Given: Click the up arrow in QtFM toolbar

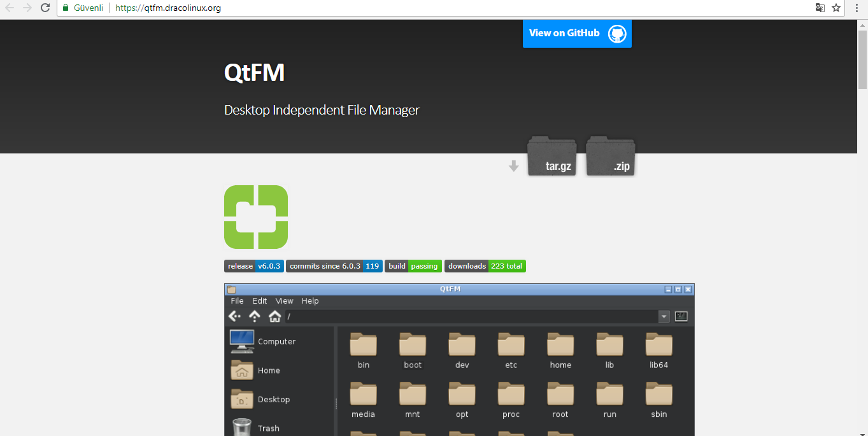Looking at the screenshot, I should [x=255, y=316].
